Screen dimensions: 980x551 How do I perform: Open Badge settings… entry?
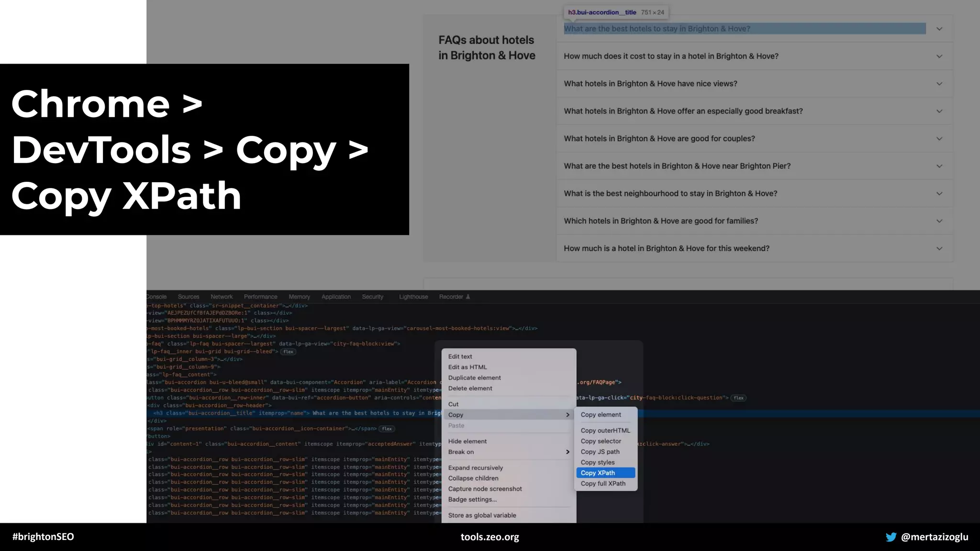[509, 499]
